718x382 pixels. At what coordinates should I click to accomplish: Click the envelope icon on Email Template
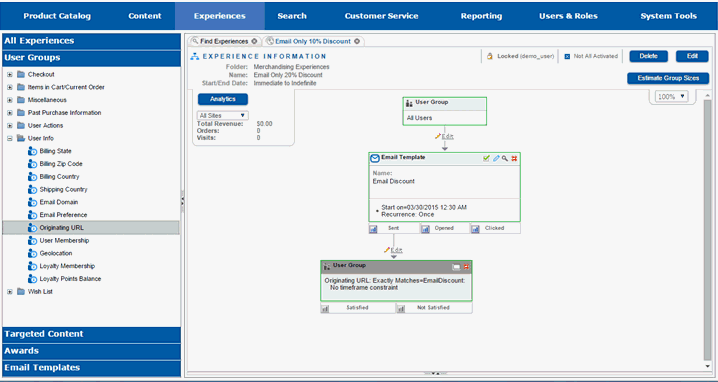[x=375, y=158]
